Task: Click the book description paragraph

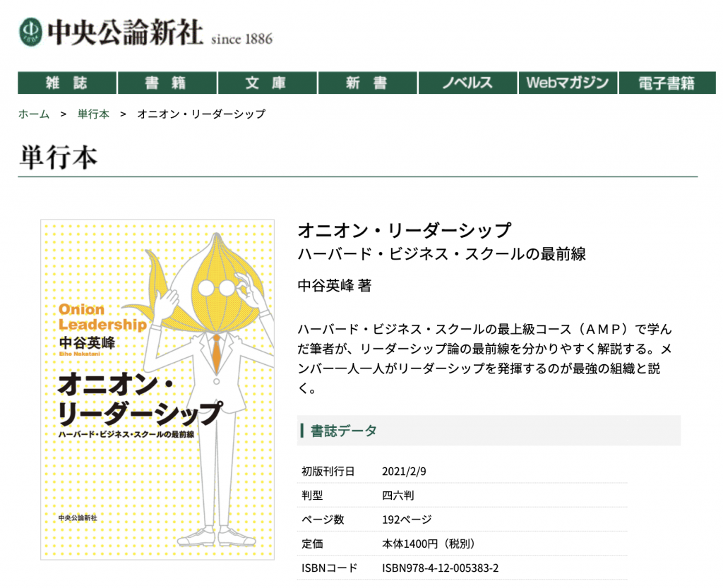Action: (484, 359)
